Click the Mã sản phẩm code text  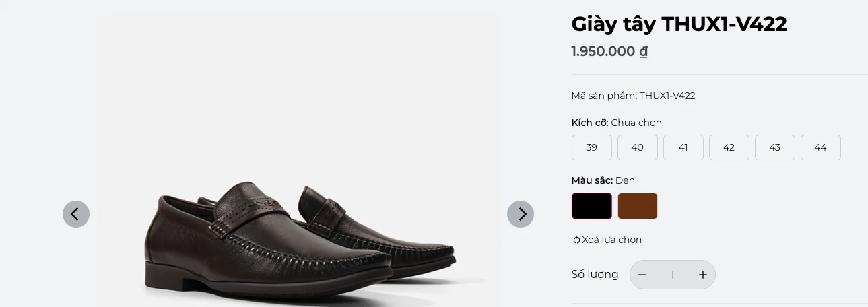click(633, 96)
